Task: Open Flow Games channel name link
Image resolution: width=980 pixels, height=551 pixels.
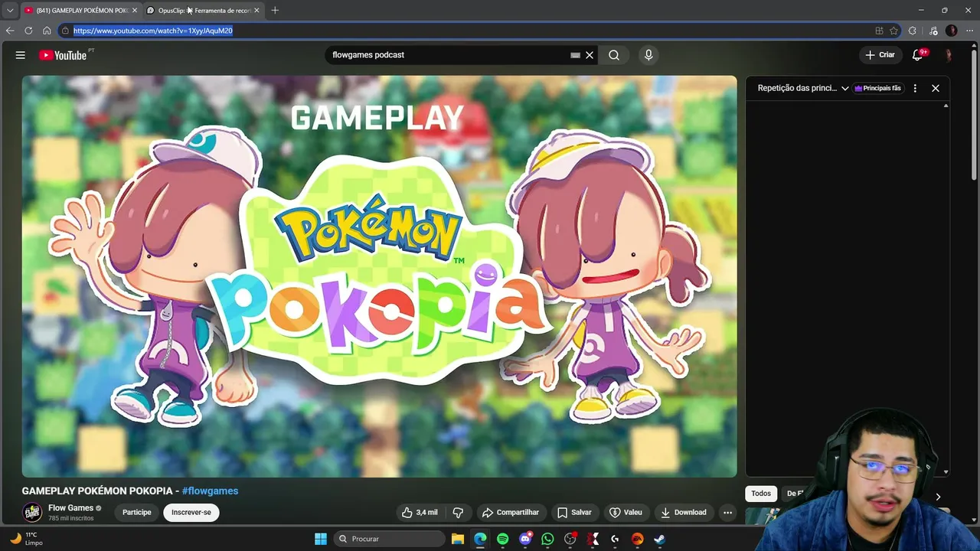Action: (70, 508)
